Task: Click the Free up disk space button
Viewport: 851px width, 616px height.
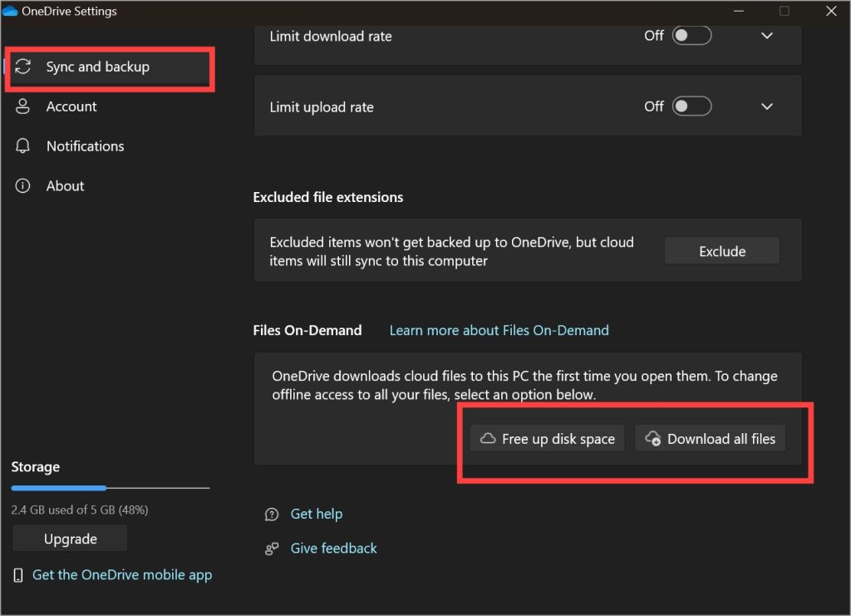Action: [548, 439]
